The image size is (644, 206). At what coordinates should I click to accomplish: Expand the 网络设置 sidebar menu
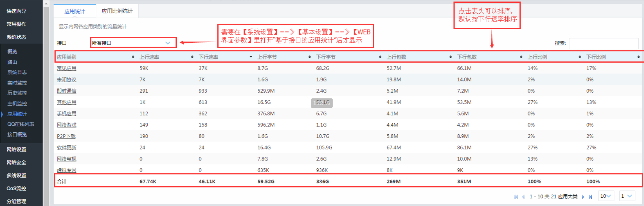[x=16, y=149]
